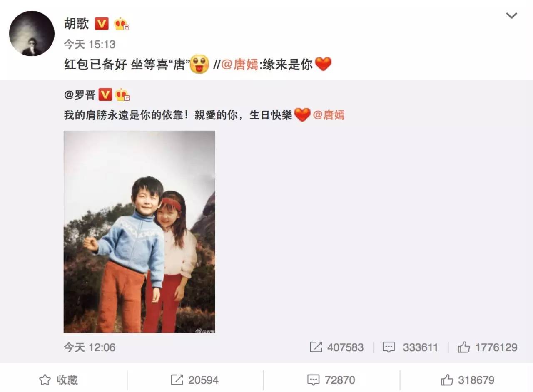Open 胡歌's post timestamp 今天 15:13
533x392 pixels.
coord(90,44)
